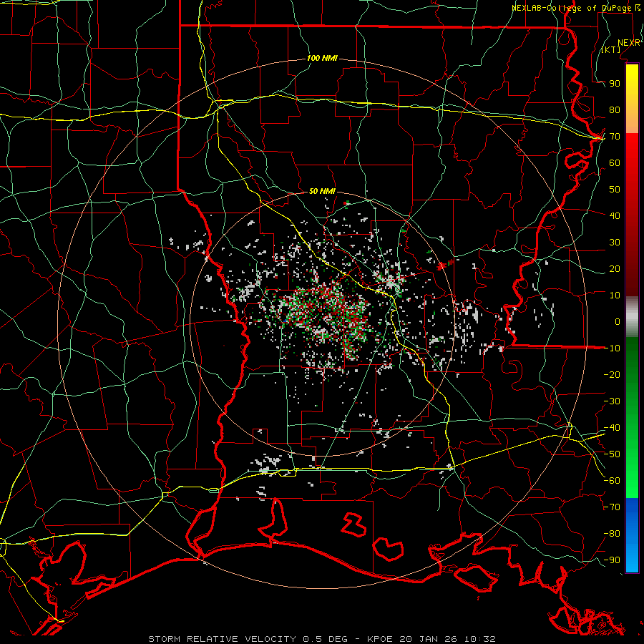
Task: Click the -70 value on velocity scale
Action: [612, 507]
